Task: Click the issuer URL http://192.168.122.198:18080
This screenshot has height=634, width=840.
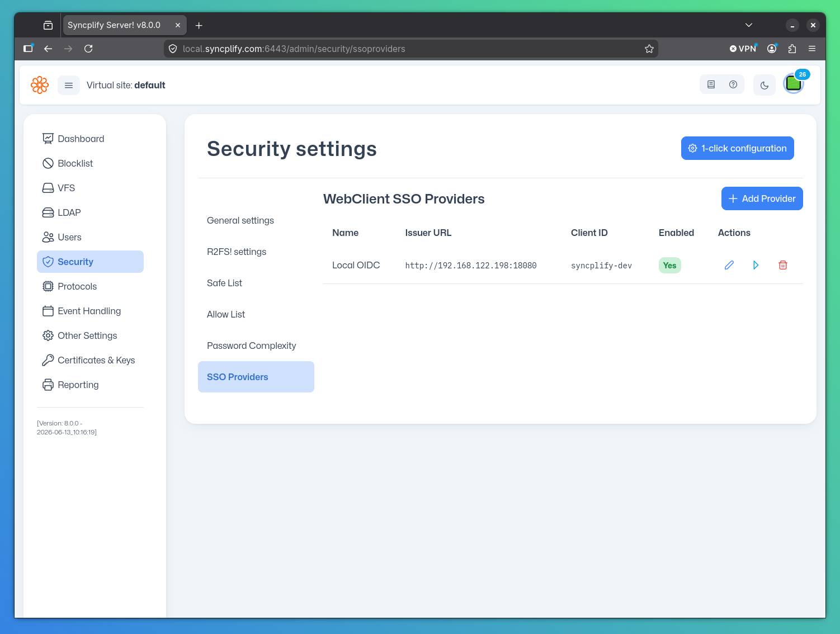Action: click(x=471, y=266)
